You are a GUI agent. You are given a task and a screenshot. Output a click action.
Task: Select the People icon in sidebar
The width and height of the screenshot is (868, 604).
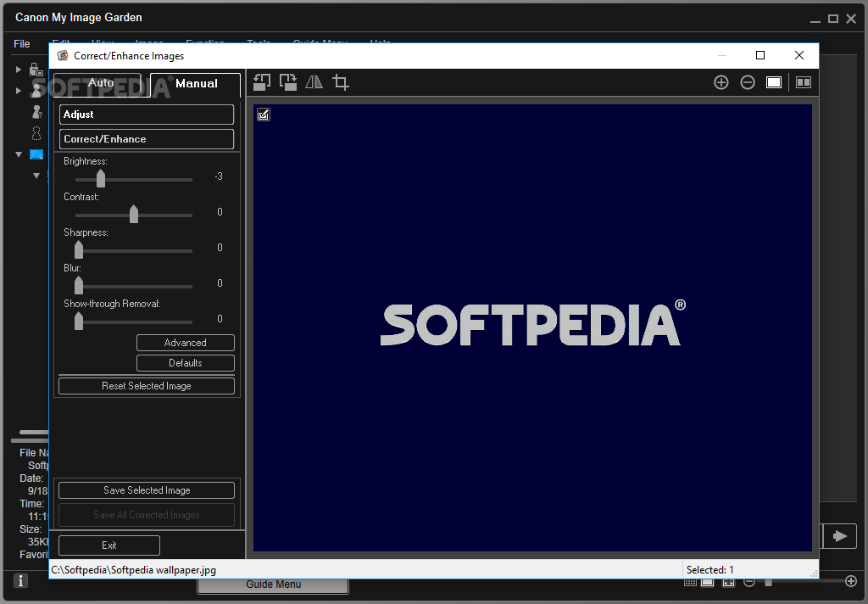36,90
